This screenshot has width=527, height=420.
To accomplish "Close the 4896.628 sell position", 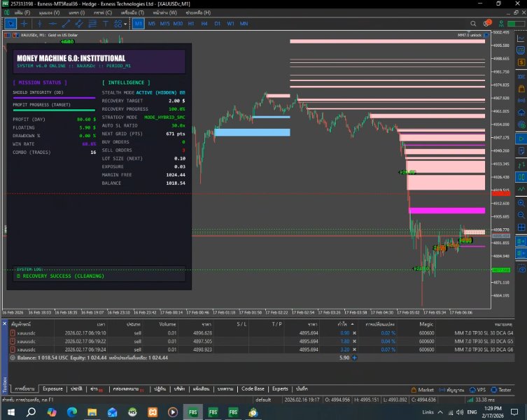I will [354, 333].
